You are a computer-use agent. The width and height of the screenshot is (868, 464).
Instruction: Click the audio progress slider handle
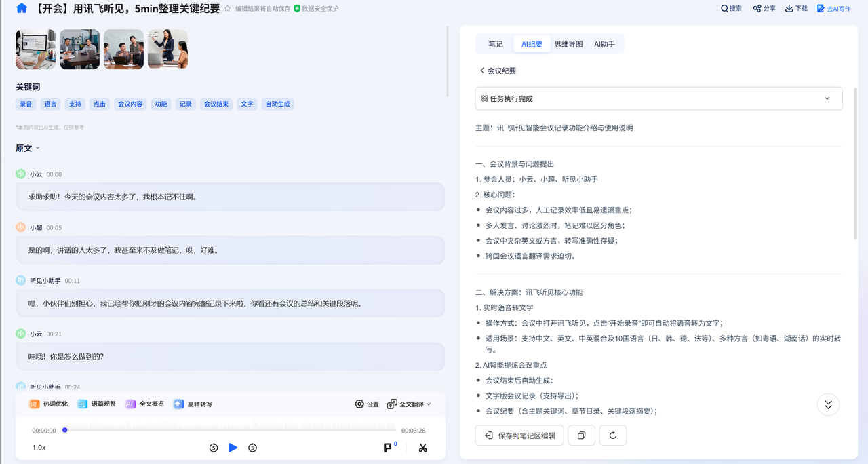(65, 430)
